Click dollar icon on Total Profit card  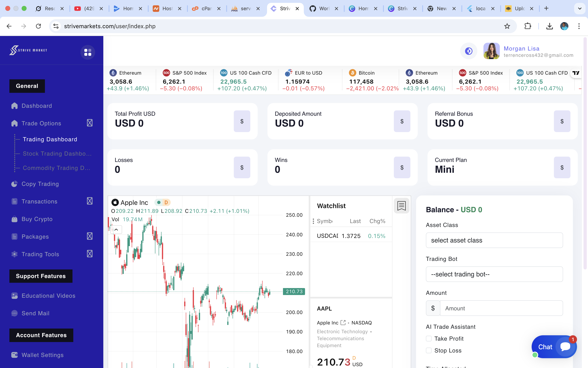pos(242,121)
